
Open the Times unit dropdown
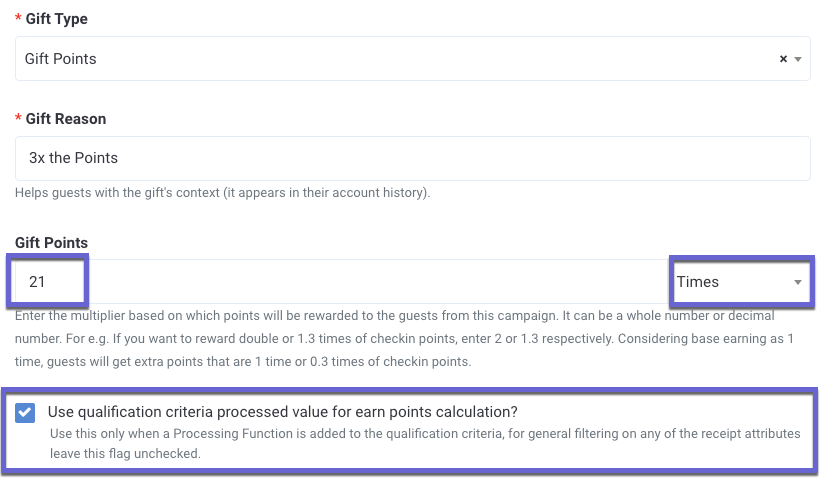point(741,282)
